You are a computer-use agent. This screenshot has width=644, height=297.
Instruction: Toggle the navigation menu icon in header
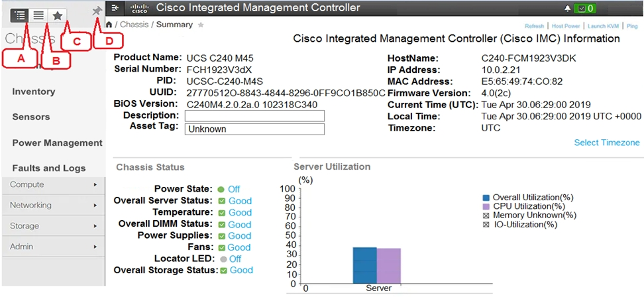115,8
